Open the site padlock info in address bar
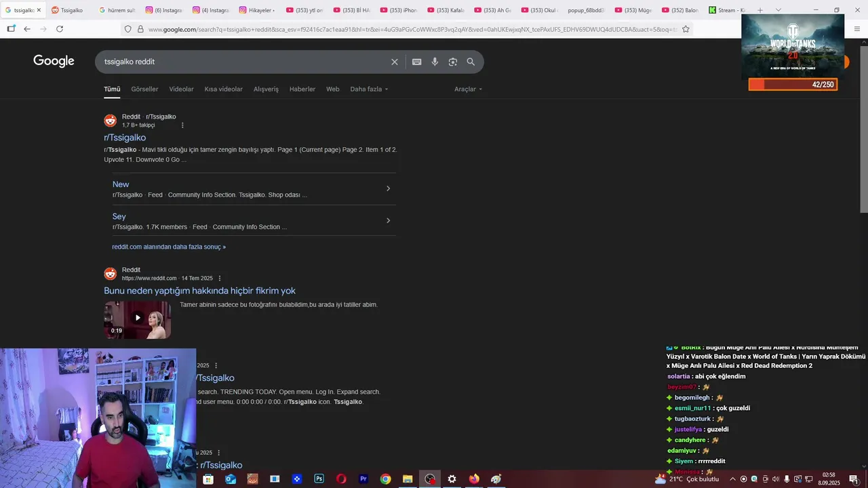The width and height of the screenshot is (868, 488). (140, 29)
